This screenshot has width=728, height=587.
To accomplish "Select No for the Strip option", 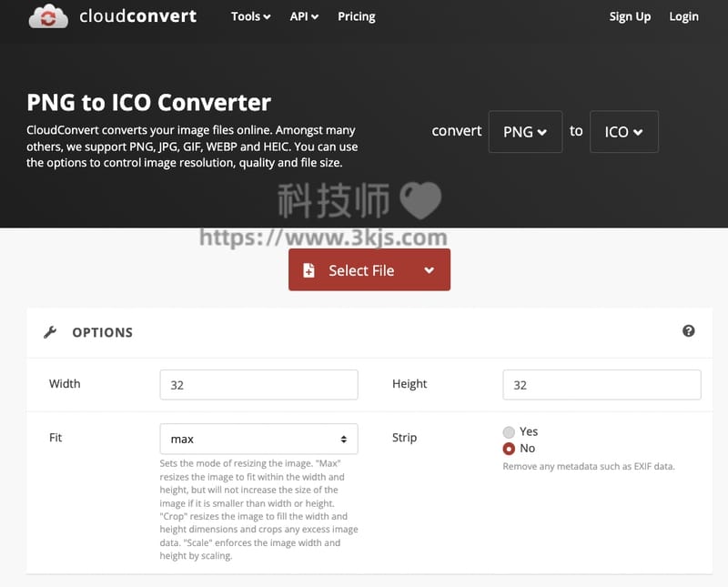I will tap(509, 449).
